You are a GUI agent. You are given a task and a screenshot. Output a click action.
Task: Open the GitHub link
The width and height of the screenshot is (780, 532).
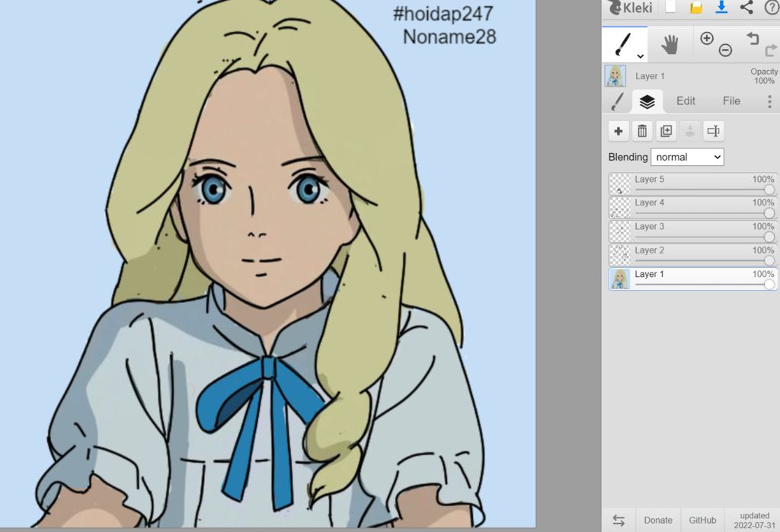(702, 520)
